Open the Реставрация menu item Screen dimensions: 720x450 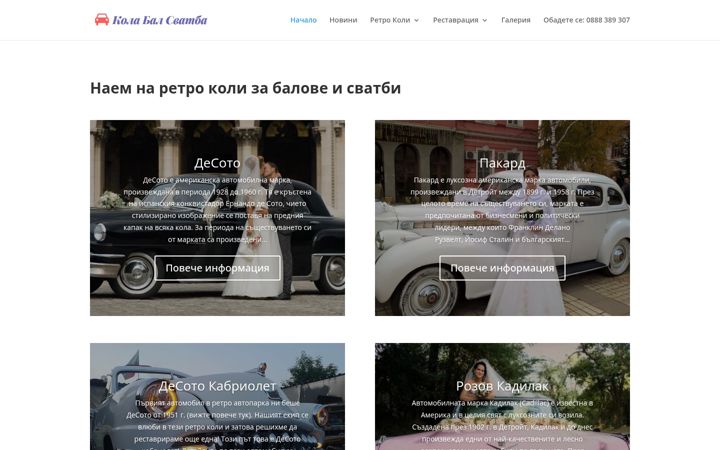pyautogui.click(x=456, y=20)
